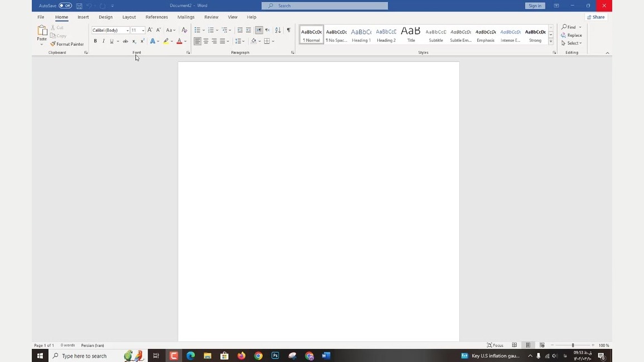This screenshot has height=362, width=644.
Task: Set right-to-left text direction
Action: click(x=267, y=30)
